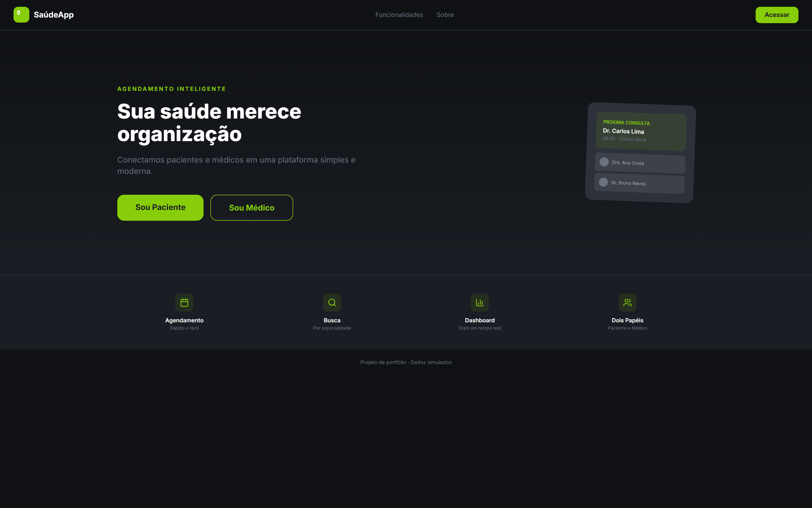The width and height of the screenshot is (812, 508).
Task: Click the Sua saúde merece organização headline
Action: point(209,123)
